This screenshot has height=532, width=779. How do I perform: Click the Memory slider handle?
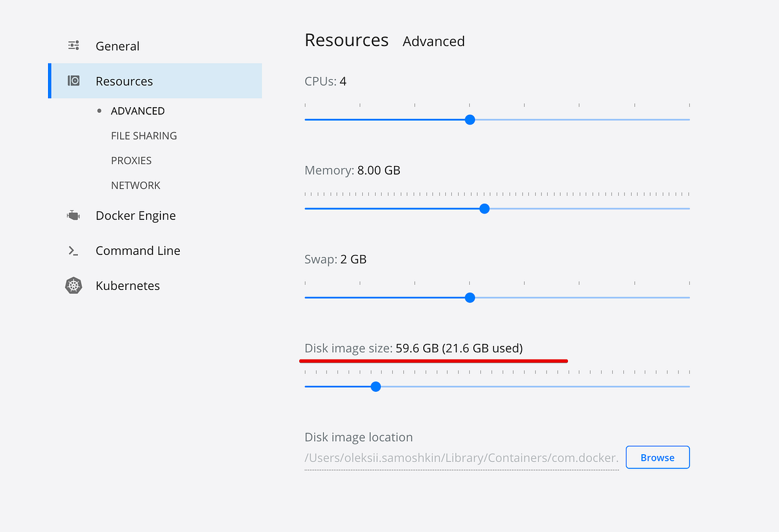[484, 208]
